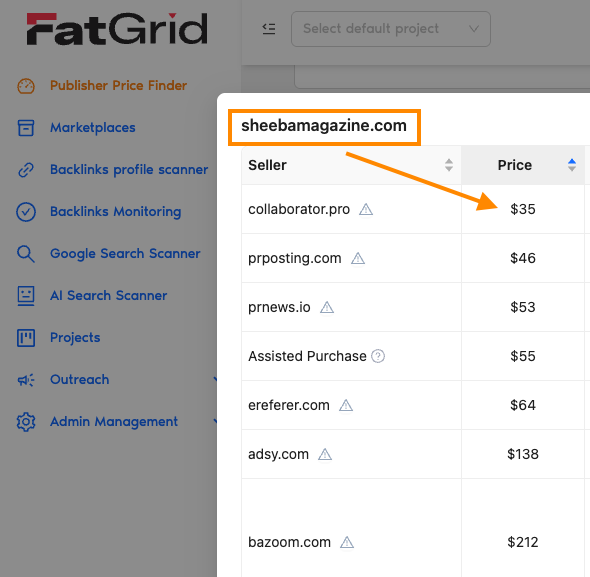Select the prposting.com seller name
590x577 pixels.
click(295, 258)
